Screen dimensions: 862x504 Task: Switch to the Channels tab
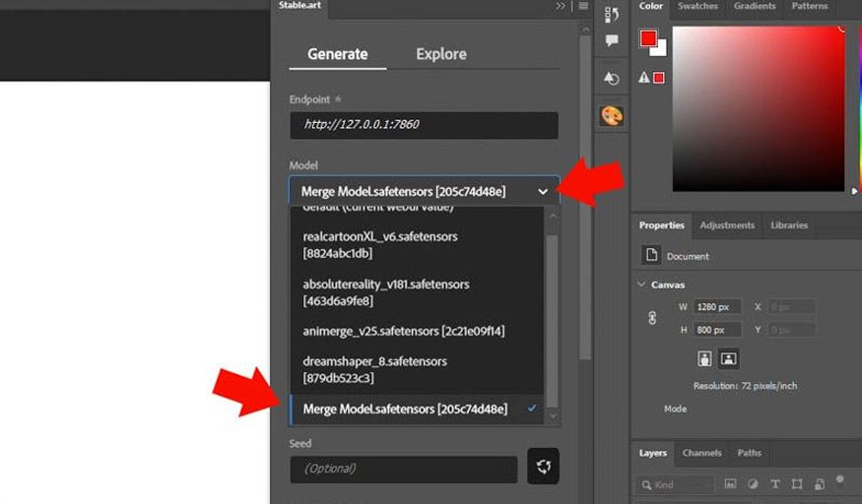pos(701,453)
